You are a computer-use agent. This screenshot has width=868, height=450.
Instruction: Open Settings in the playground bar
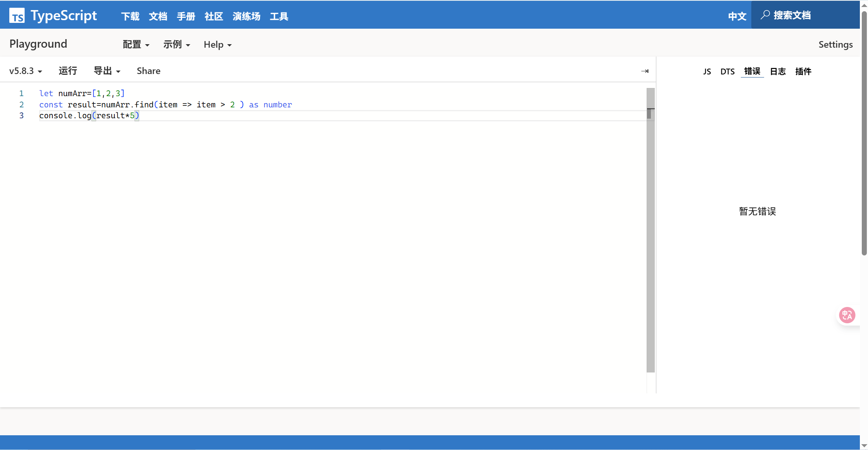[x=835, y=45]
